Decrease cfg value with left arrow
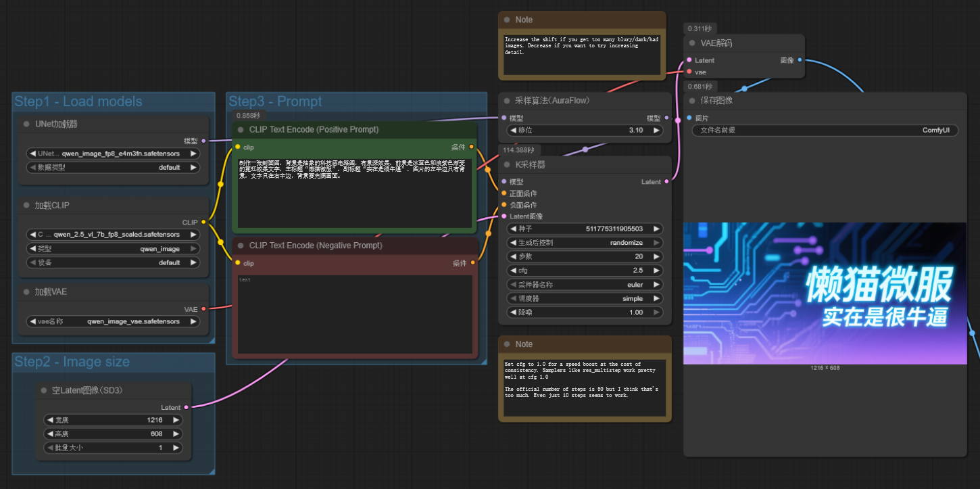The width and height of the screenshot is (980, 489). [513, 271]
